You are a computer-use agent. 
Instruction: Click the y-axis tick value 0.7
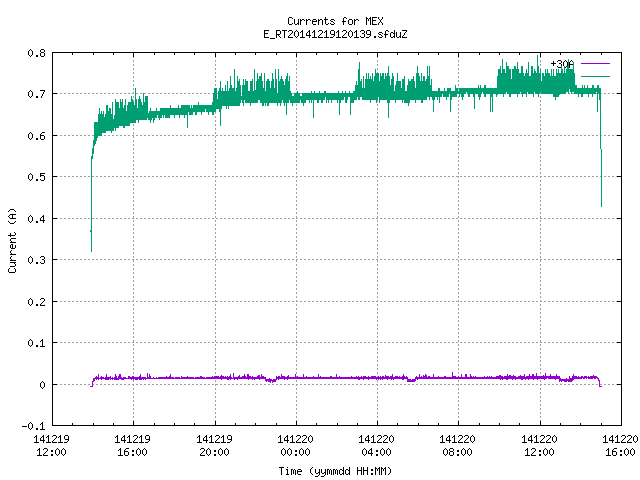pos(36,94)
